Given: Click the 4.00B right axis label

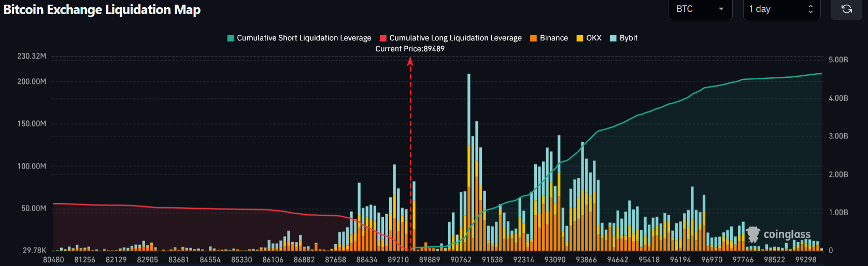Looking at the screenshot, I should [838, 98].
